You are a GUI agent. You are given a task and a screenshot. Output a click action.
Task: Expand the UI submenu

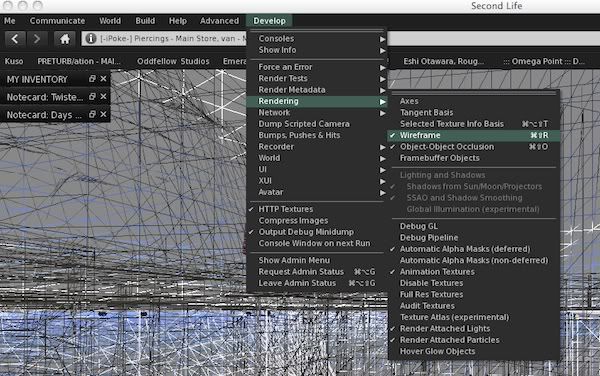[x=317, y=169]
